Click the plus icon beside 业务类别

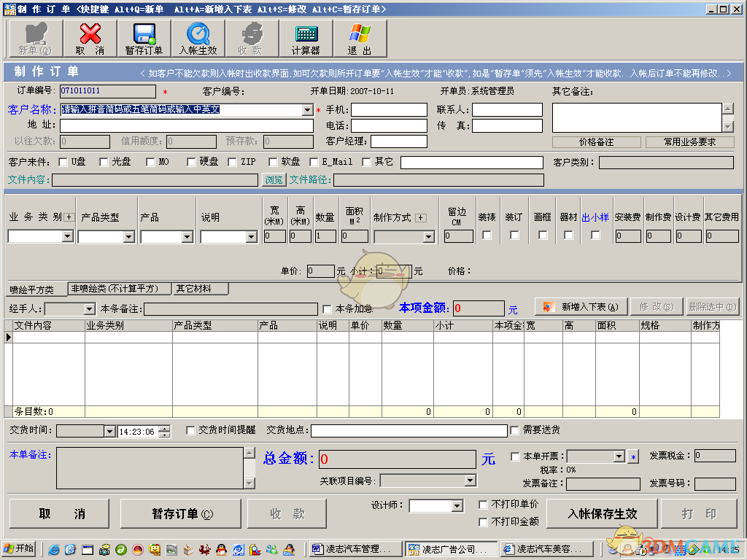coord(69,217)
